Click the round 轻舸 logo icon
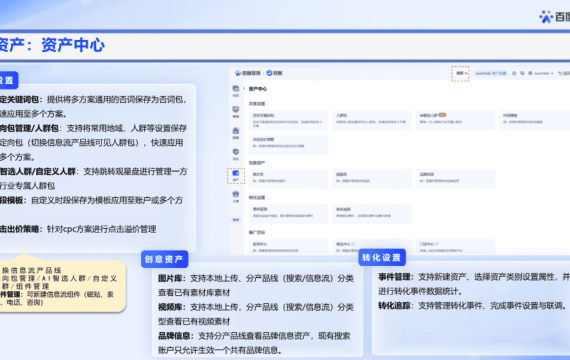The height and width of the screenshot is (360, 570). 269,73
